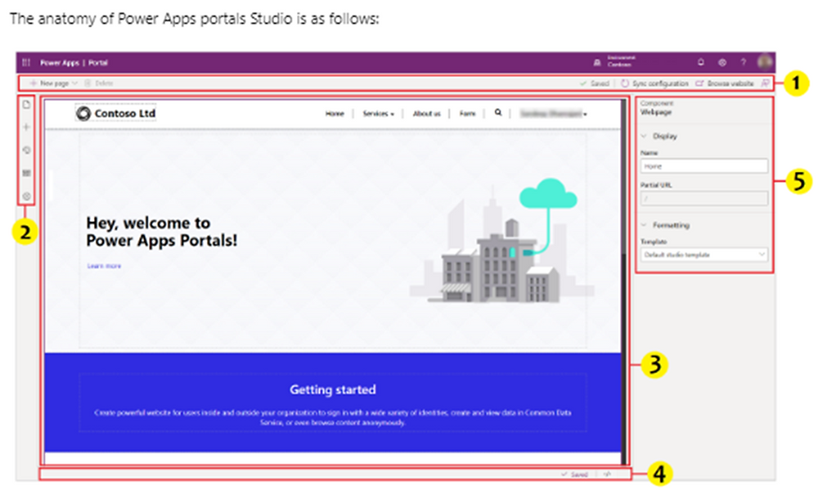Screen dimensions: 818x504
Task: Select Home in the site navigation menu
Action: click(x=334, y=115)
